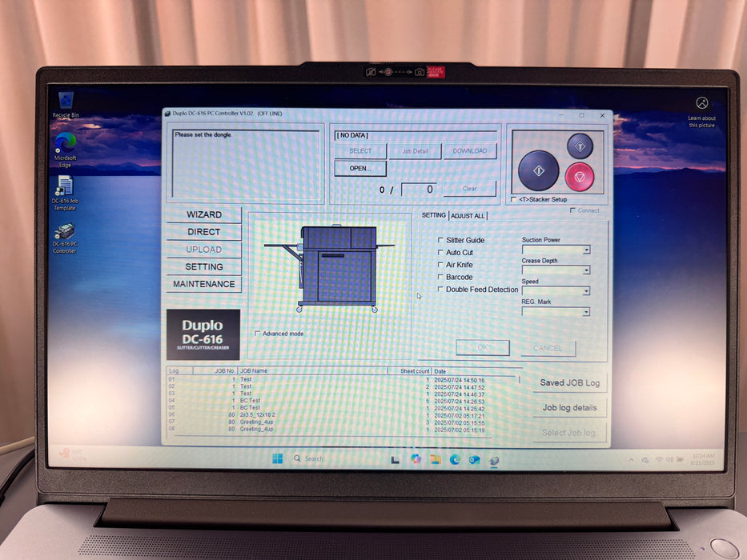The image size is (747, 560).
Task: Click the OK button
Action: [483, 348]
